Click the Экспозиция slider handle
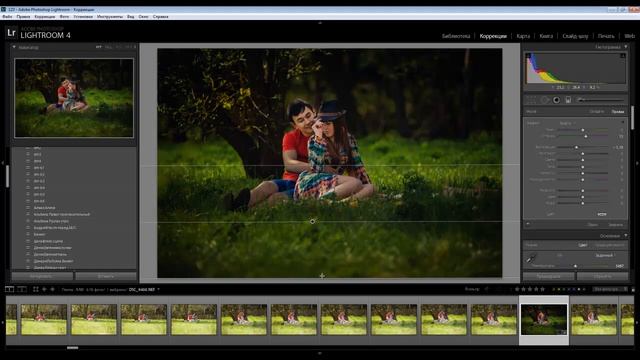This screenshot has width=640, height=360. [x=577, y=147]
